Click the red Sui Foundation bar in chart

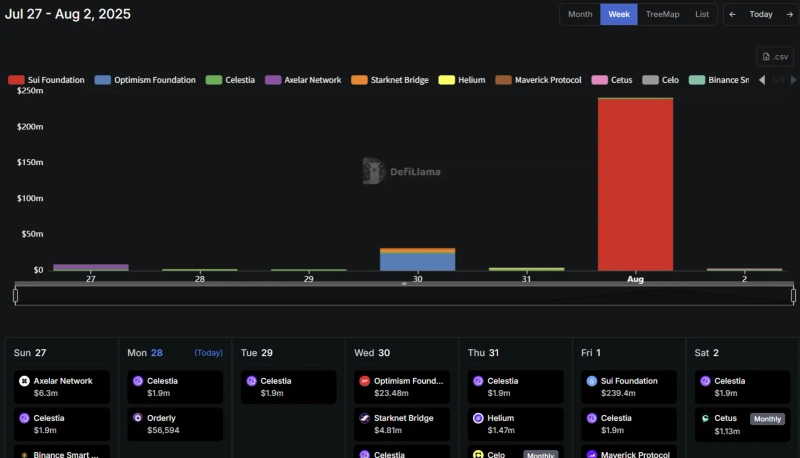coord(635,185)
